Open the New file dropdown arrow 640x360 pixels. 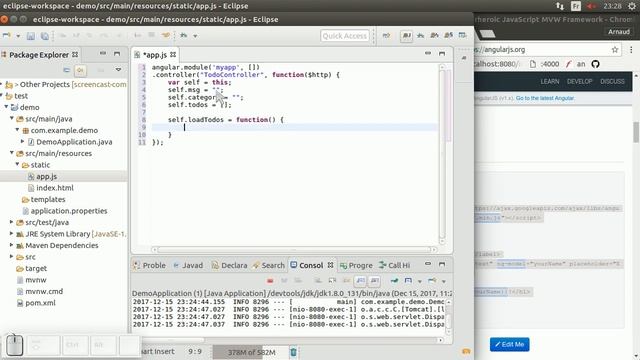(18, 36)
